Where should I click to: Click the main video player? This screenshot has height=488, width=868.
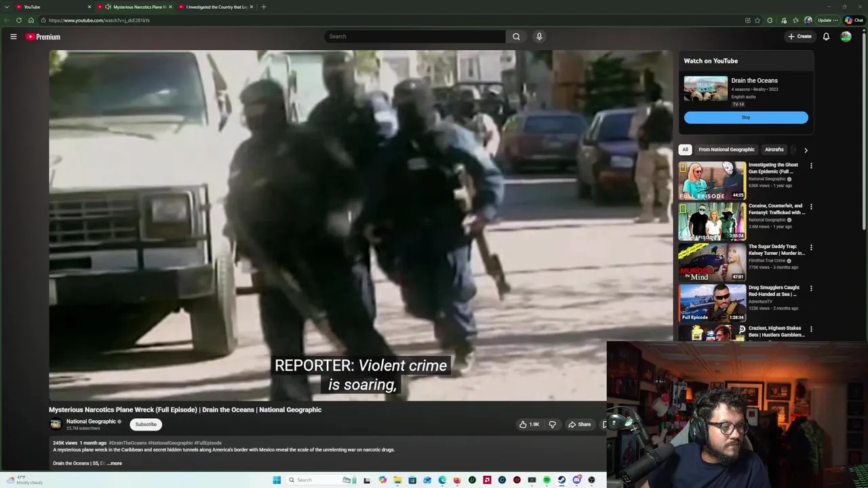click(x=361, y=225)
